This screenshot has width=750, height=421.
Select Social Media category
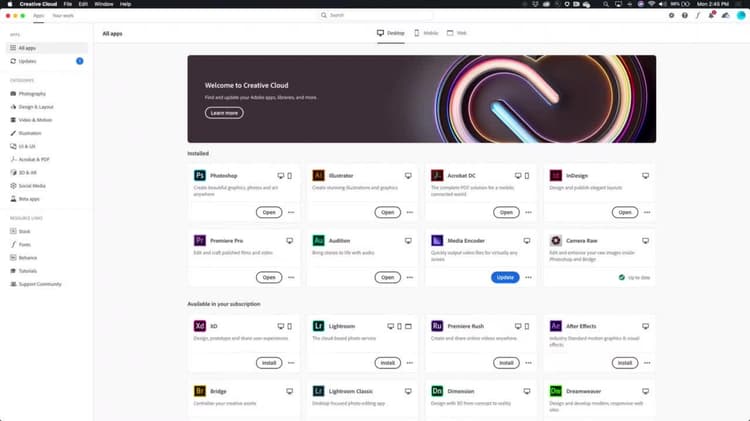pos(28,186)
